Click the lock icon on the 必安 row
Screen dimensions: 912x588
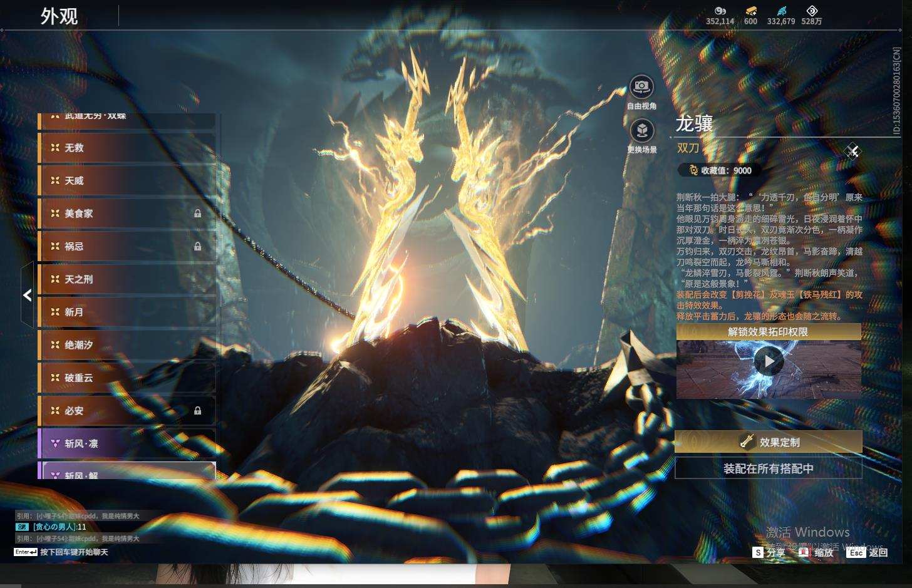pos(198,411)
